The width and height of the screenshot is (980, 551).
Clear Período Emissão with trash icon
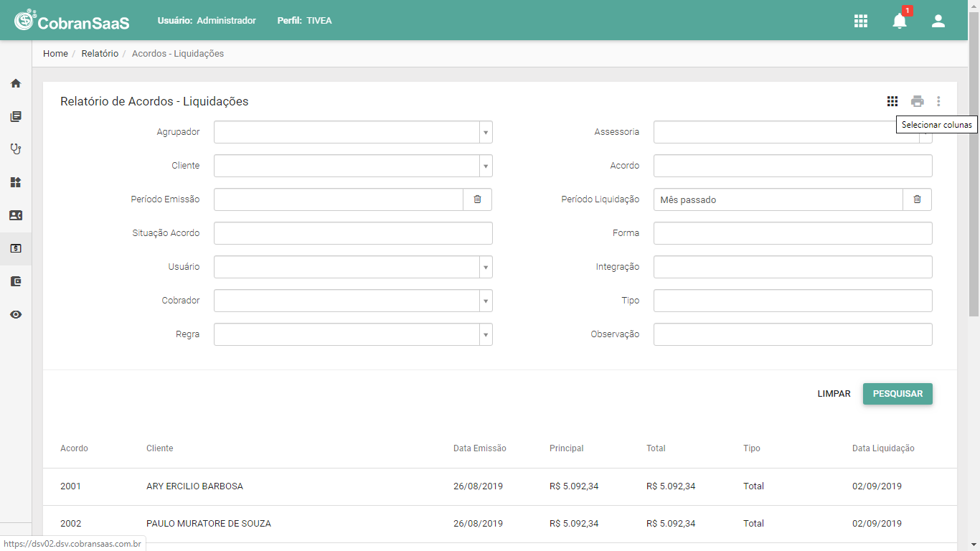pos(478,199)
